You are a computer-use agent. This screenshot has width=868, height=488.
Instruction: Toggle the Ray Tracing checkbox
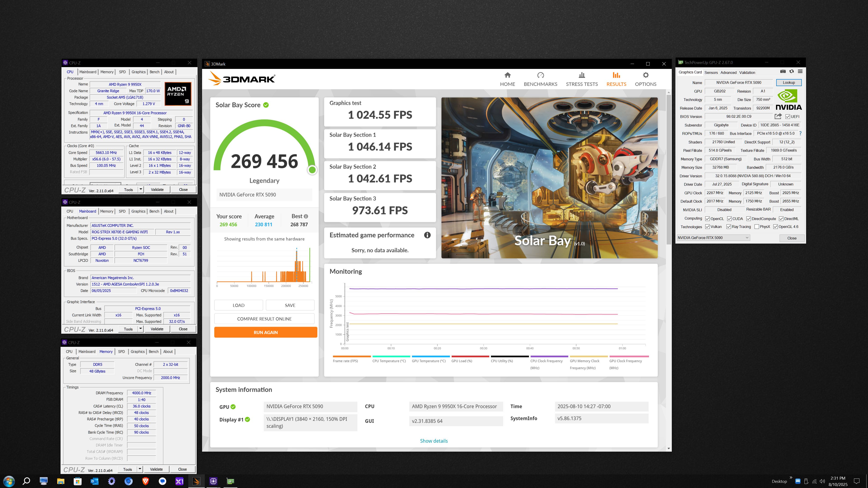click(x=729, y=227)
